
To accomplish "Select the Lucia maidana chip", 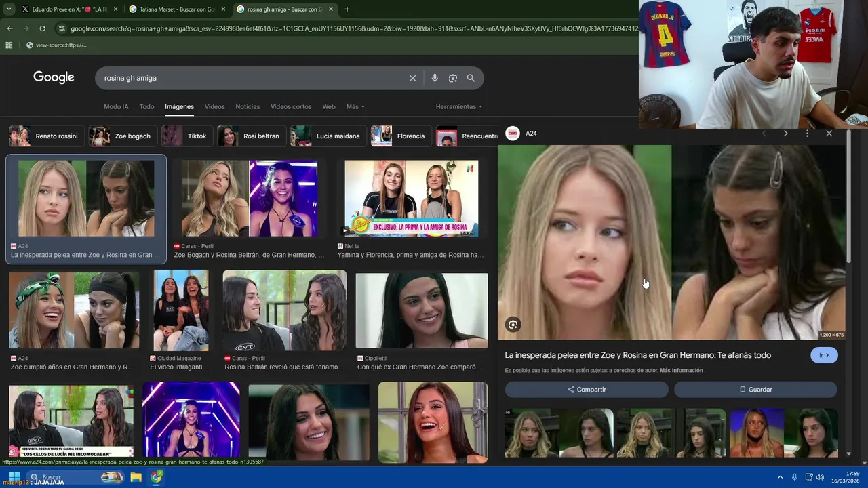I will coord(327,136).
